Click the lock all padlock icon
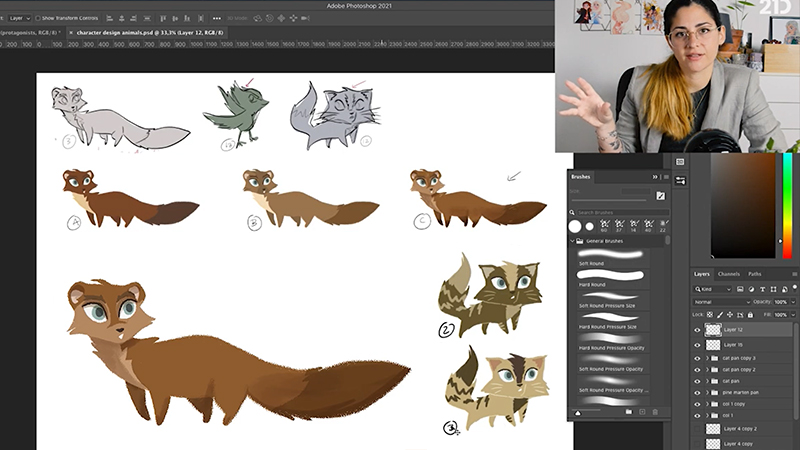 pos(752,314)
